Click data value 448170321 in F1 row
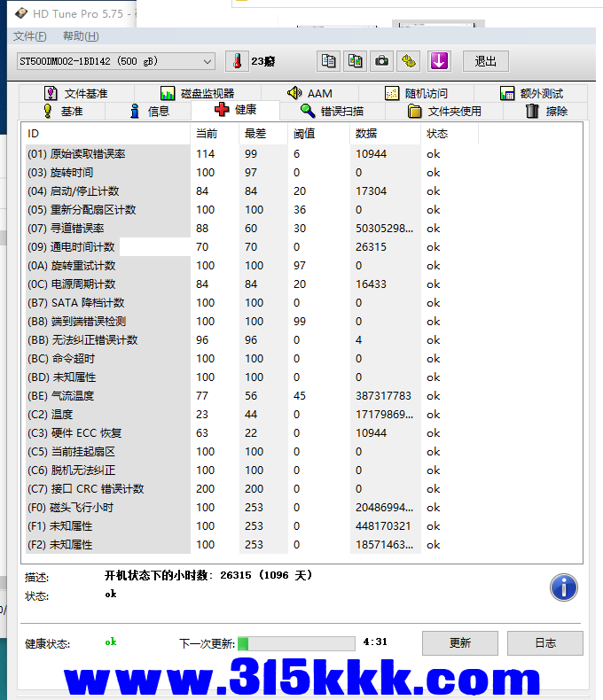This screenshot has width=603, height=700. coord(383,526)
